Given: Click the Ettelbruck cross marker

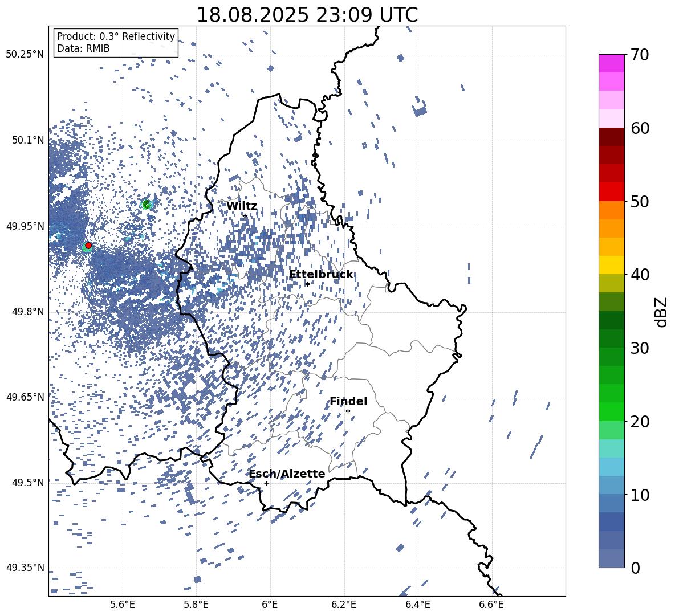Looking at the screenshot, I should (307, 284).
